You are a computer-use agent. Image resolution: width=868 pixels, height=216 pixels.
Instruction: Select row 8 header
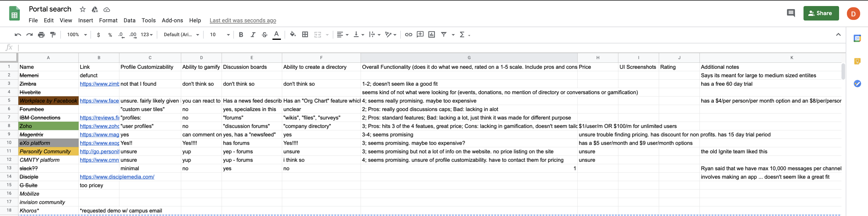coord(9,126)
